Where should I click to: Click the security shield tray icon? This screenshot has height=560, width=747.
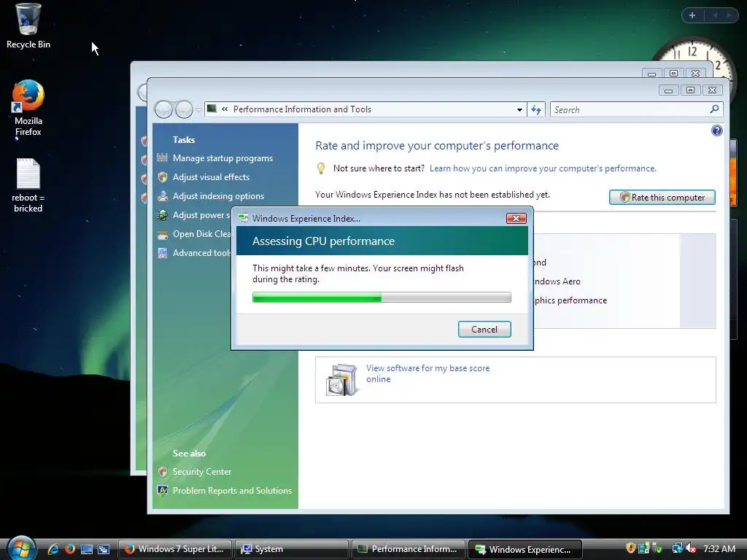630,548
